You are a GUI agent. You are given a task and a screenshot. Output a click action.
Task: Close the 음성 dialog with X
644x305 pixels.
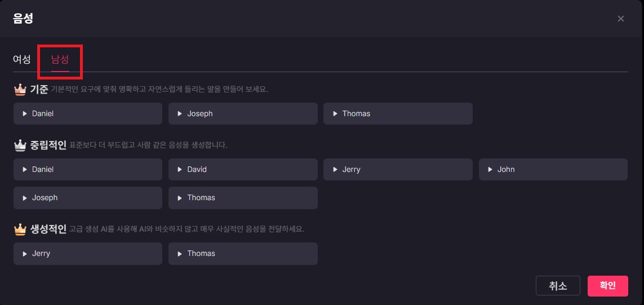pos(620,19)
